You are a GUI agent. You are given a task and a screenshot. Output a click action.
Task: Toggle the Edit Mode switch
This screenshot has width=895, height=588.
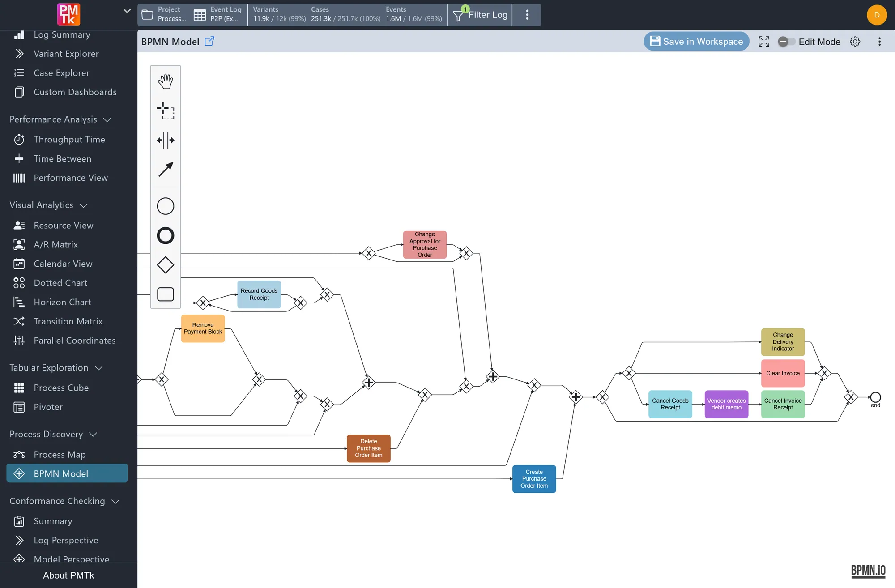coord(786,42)
